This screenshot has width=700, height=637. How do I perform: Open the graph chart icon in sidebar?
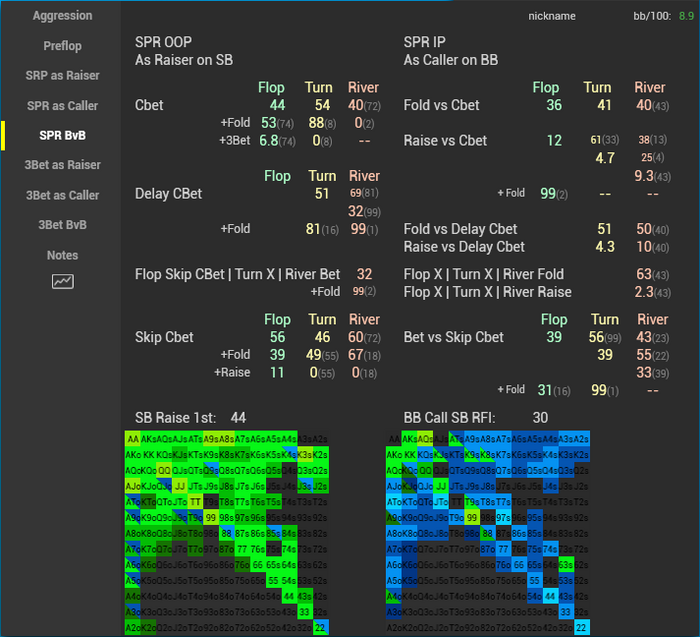(x=62, y=281)
